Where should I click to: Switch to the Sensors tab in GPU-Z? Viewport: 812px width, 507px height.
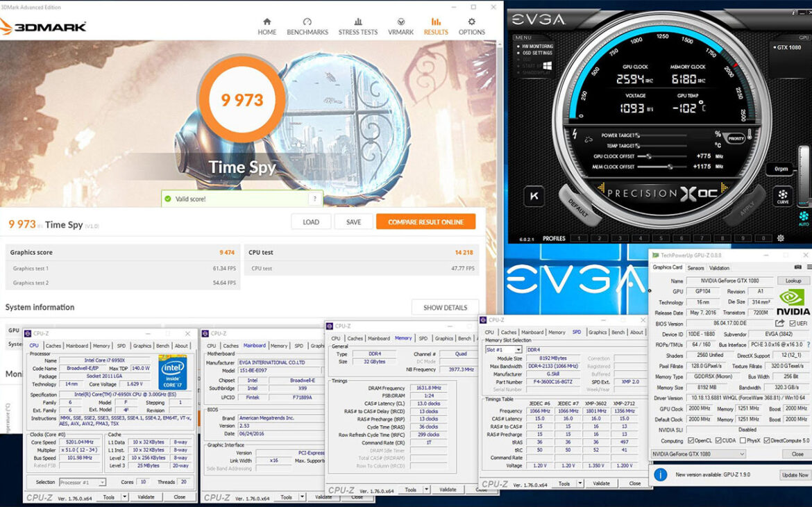(695, 267)
